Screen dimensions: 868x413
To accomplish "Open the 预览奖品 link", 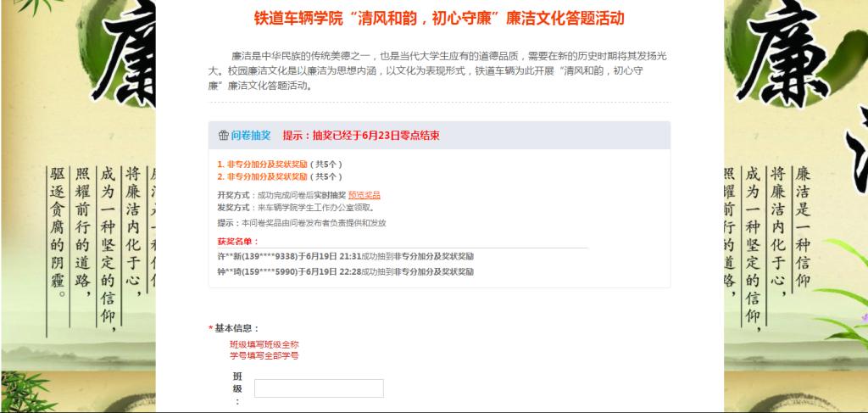I will 364,195.
